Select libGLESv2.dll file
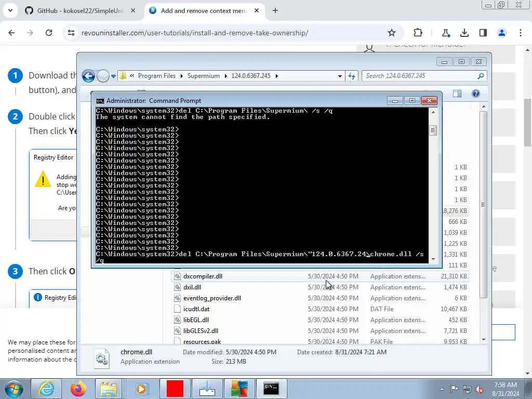The image size is (532, 399). point(320,330)
